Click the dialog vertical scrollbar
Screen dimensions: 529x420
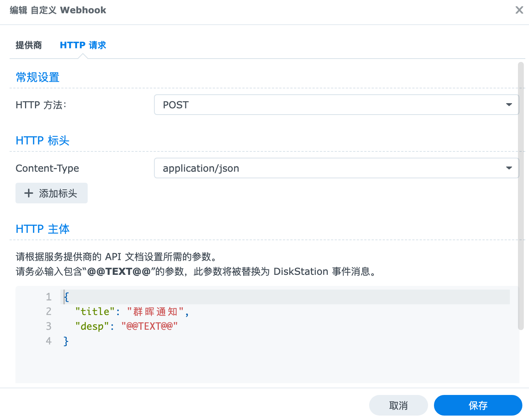(x=521, y=196)
